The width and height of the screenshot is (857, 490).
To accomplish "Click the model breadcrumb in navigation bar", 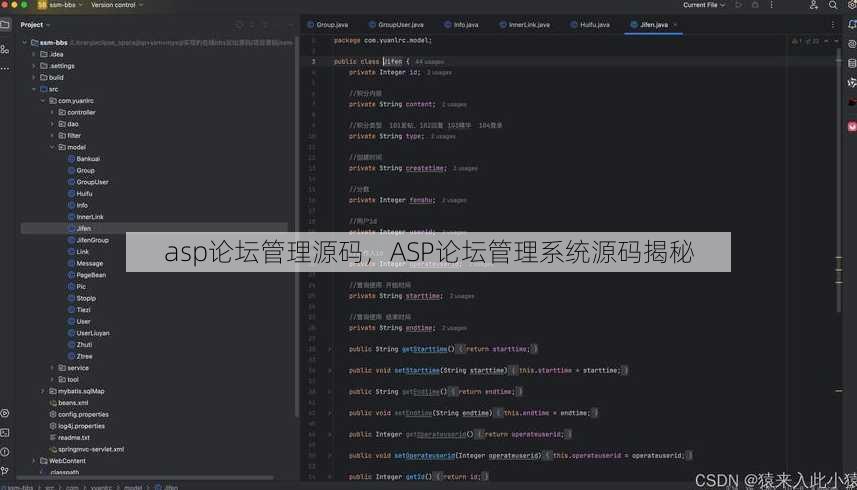I will (133, 487).
